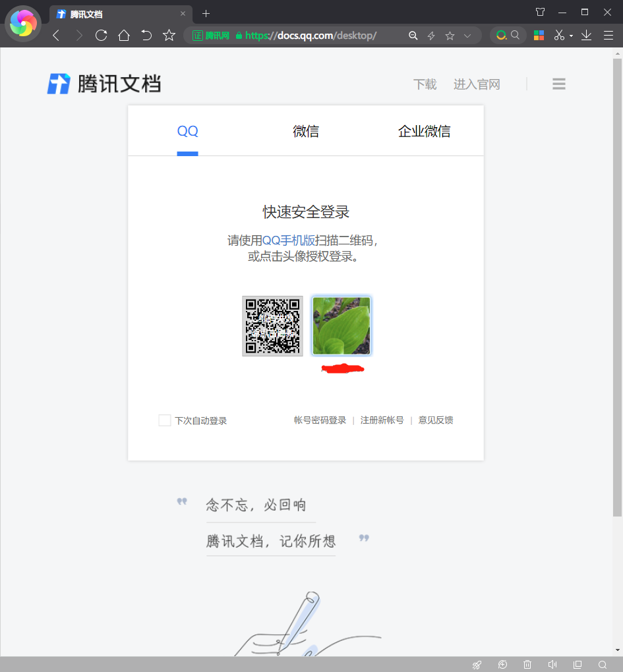Close the 腾讯文档 browser tab
The image size is (623, 672).
(x=183, y=14)
